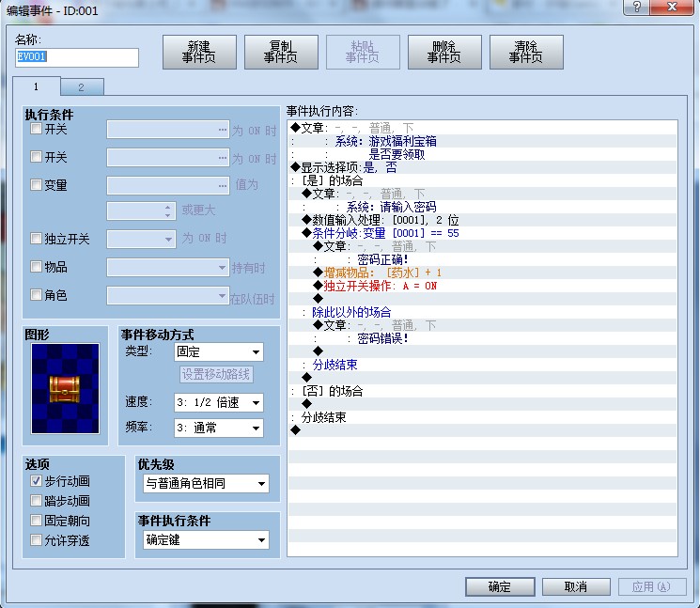Click the 确定 confirm button
Viewport: 700px width, 608px height.
pos(500,586)
